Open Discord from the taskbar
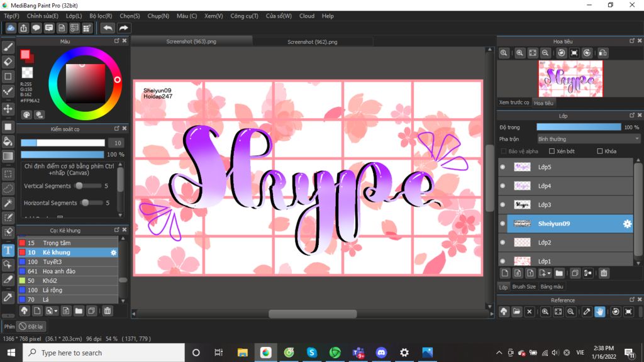This screenshot has width=644, height=362. tap(381, 353)
